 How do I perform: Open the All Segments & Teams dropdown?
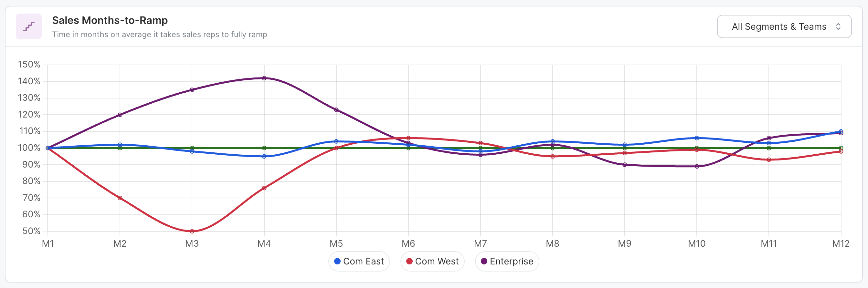(784, 26)
